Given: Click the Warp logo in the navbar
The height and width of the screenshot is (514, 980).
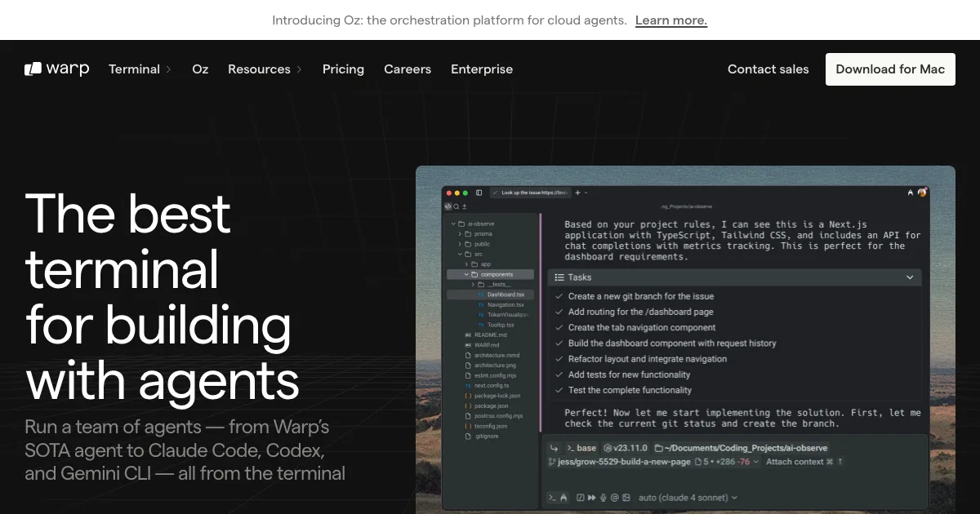Looking at the screenshot, I should [x=56, y=69].
